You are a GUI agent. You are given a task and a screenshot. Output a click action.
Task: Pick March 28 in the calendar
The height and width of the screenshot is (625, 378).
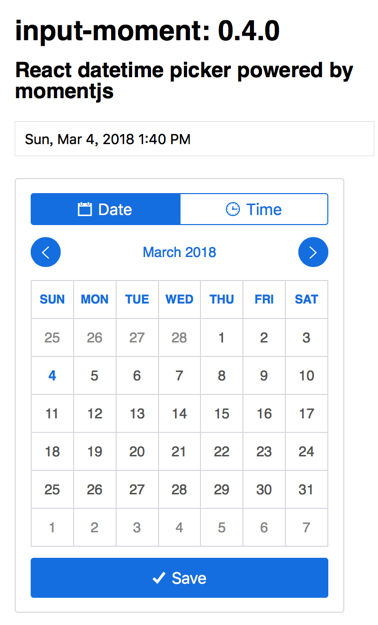coord(179,489)
